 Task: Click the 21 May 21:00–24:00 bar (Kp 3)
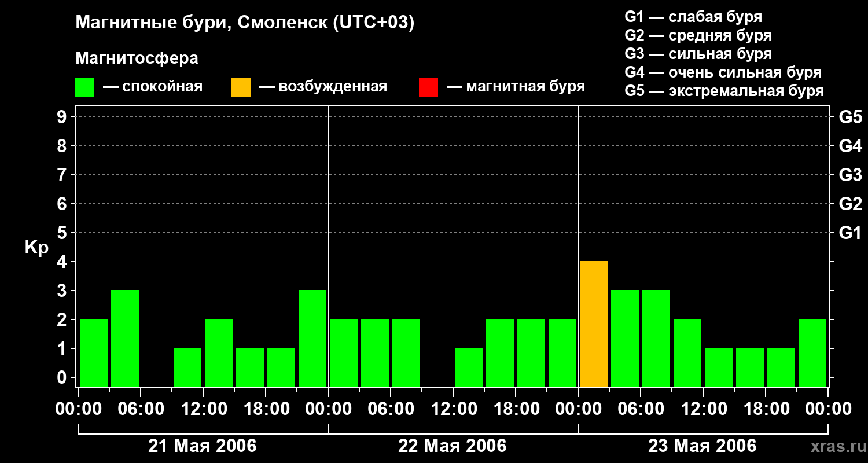tap(312, 338)
